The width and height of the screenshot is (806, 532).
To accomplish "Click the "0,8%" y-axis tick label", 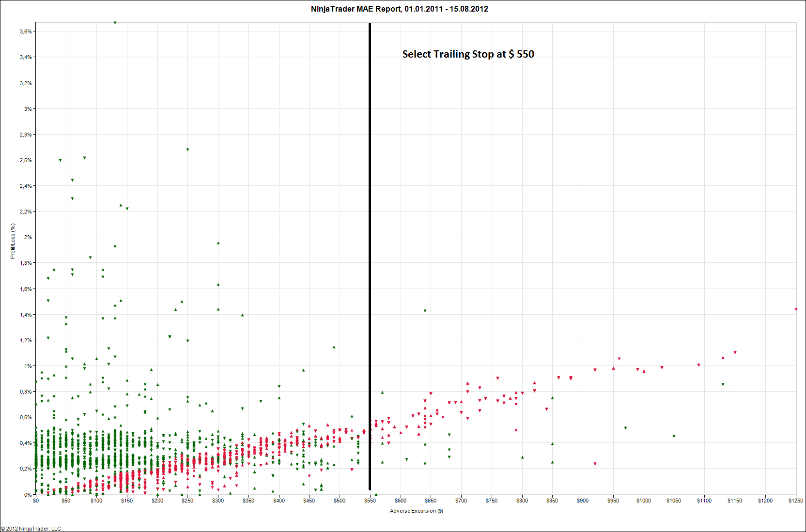I will (x=26, y=392).
